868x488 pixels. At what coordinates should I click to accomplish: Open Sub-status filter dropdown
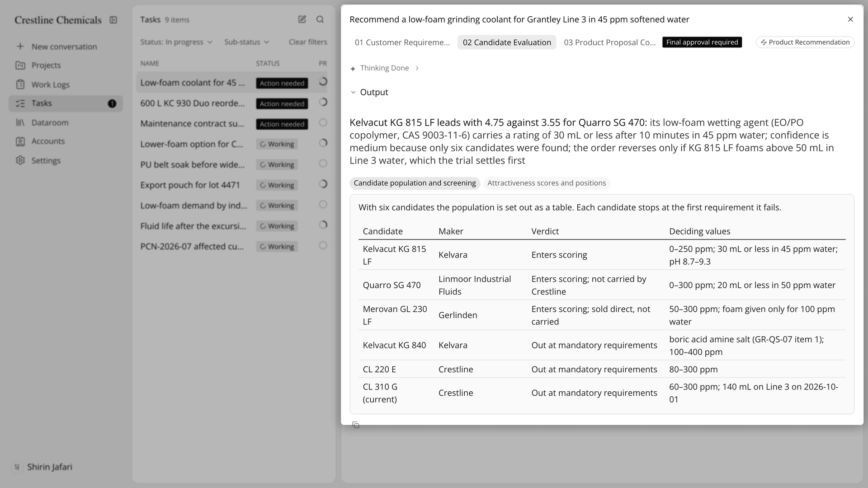click(x=247, y=42)
